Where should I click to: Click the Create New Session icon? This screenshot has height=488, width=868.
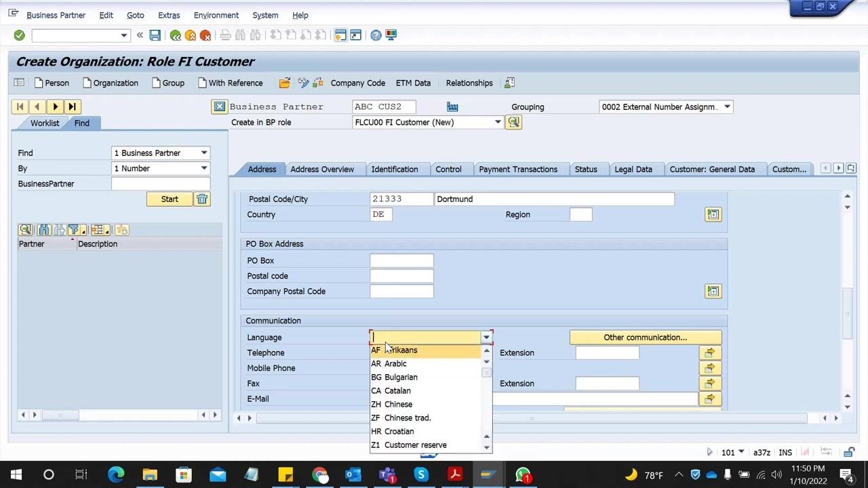pyautogui.click(x=340, y=35)
